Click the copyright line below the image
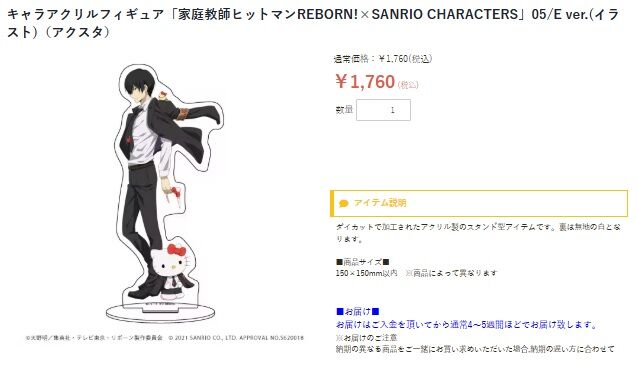 [x=165, y=337]
